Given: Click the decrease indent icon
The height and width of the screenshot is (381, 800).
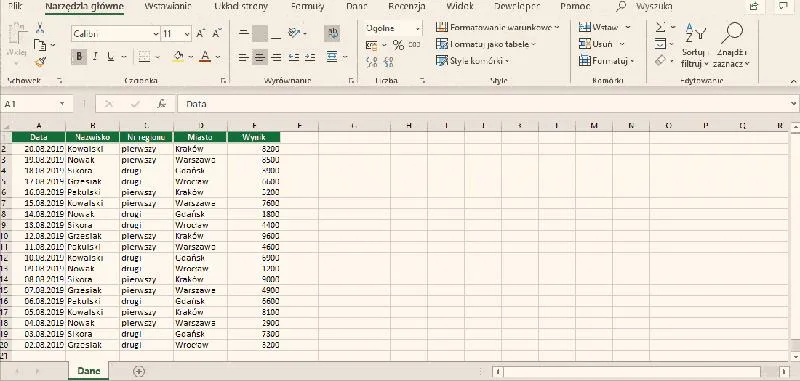Looking at the screenshot, I should coord(293,57).
